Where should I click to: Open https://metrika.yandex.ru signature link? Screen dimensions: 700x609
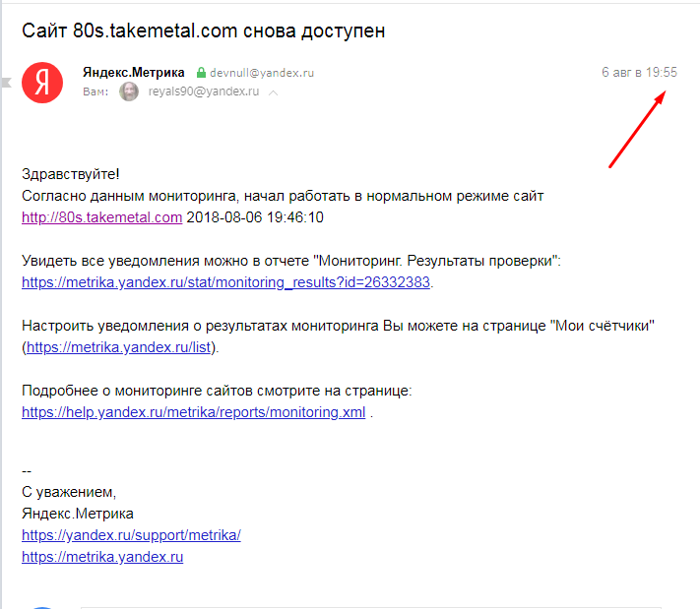pyautogui.click(x=102, y=557)
